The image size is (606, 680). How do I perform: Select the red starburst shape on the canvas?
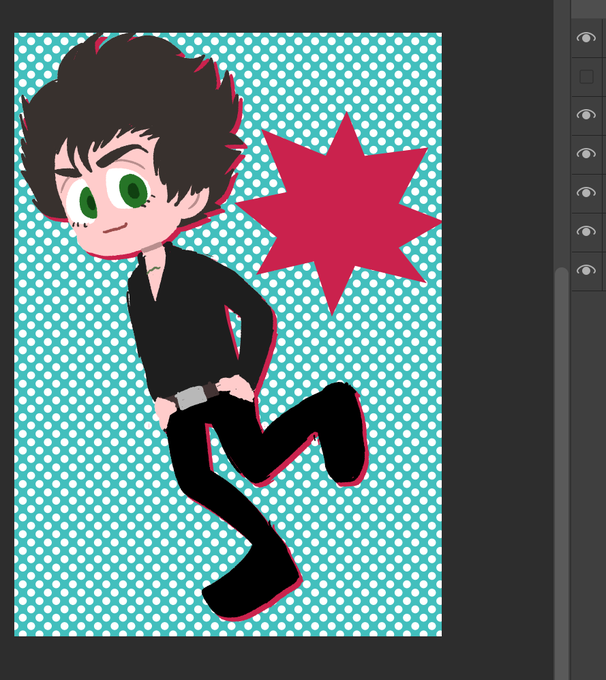tap(336, 212)
